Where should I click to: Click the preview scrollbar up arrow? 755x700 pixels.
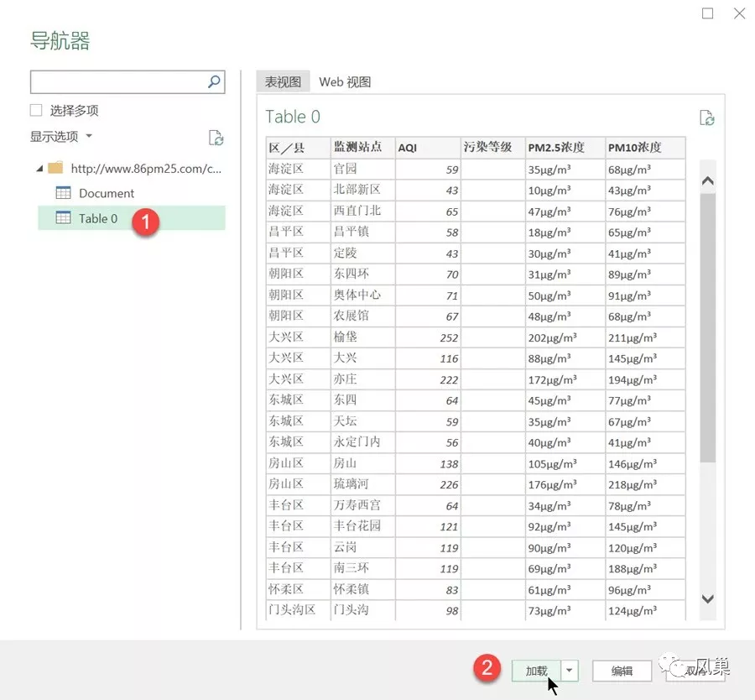click(x=707, y=181)
